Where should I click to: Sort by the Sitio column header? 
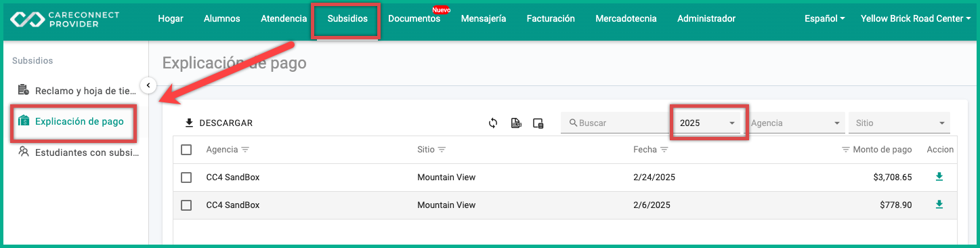426,150
